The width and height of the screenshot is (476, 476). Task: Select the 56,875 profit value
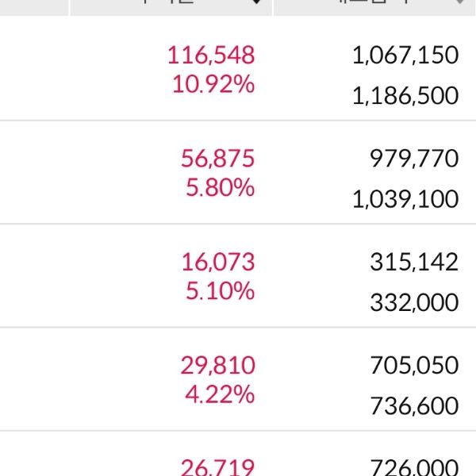[x=218, y=159]
